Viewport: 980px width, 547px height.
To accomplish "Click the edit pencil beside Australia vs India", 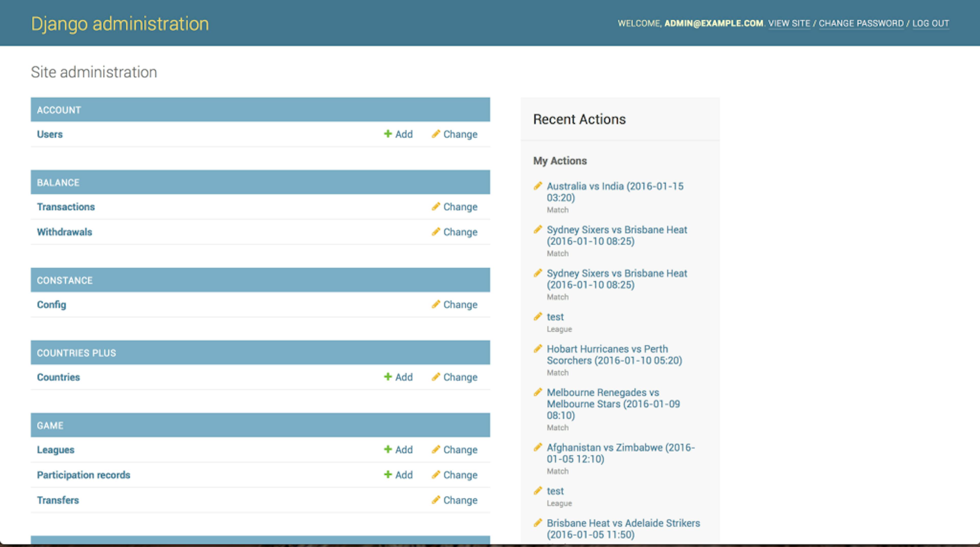I will 538,186.
